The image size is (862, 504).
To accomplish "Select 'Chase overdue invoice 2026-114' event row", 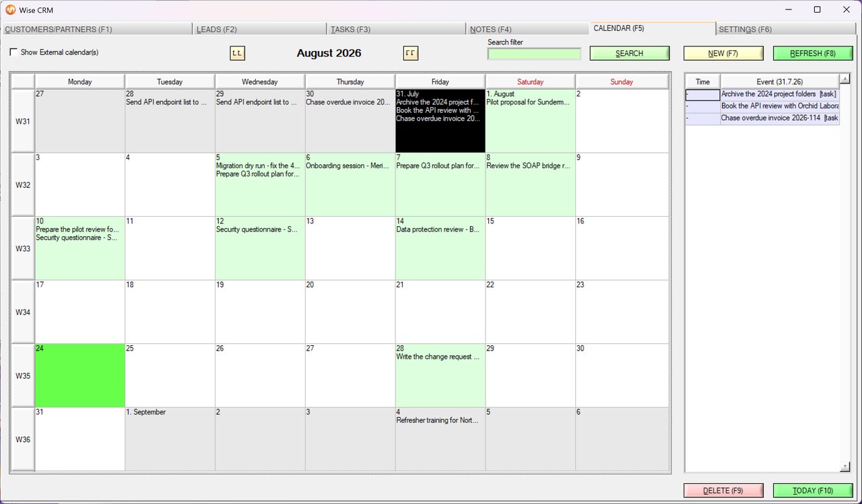I will (762, 118).
